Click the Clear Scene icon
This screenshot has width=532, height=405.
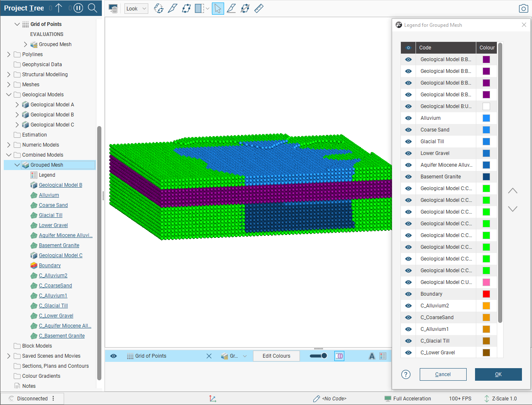tap(113, 8)
